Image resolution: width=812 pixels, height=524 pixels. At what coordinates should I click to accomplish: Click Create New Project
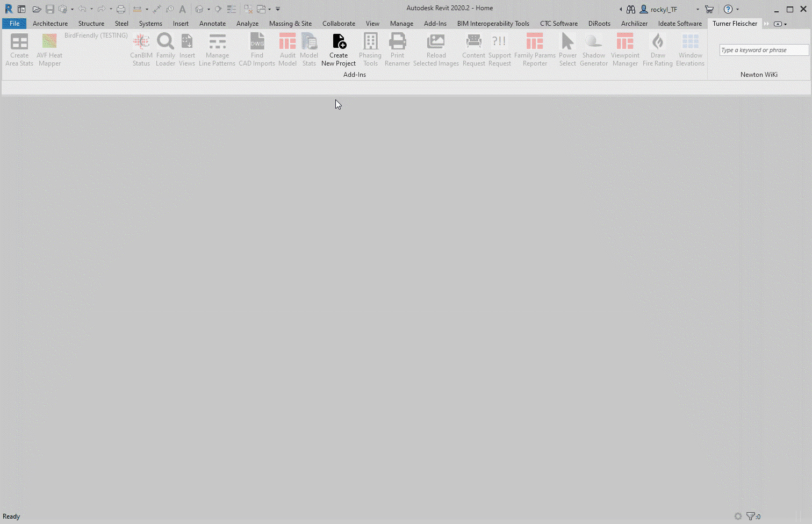pos(339,50)
